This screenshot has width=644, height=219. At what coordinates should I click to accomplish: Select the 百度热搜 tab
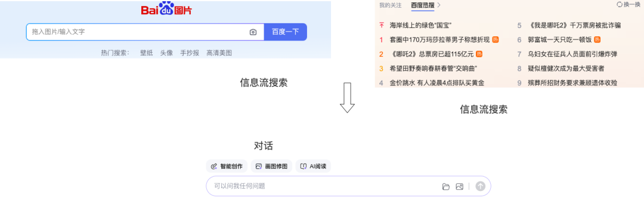click(423, 5)
